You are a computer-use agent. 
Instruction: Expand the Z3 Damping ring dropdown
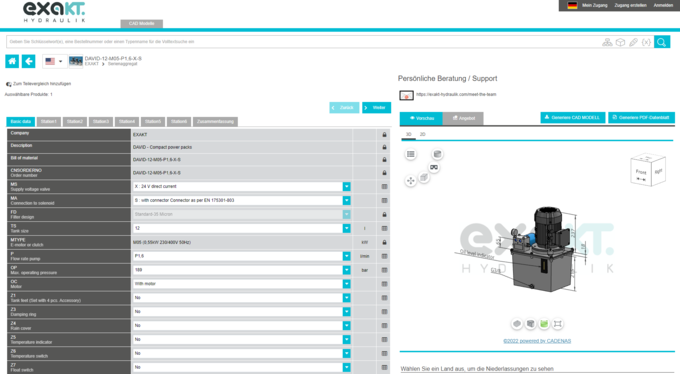pyautogui.click(x=347, y=312)
